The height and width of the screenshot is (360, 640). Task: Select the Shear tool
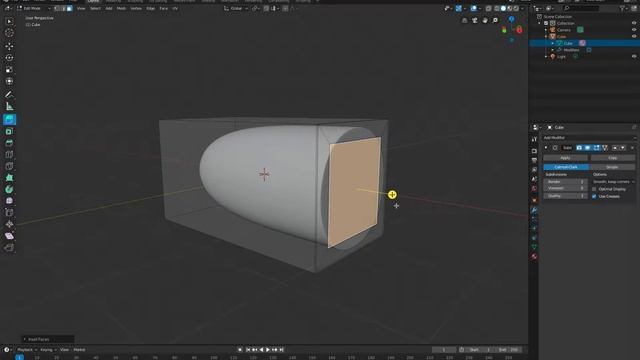pyautogui.click(x=9, y=236)
